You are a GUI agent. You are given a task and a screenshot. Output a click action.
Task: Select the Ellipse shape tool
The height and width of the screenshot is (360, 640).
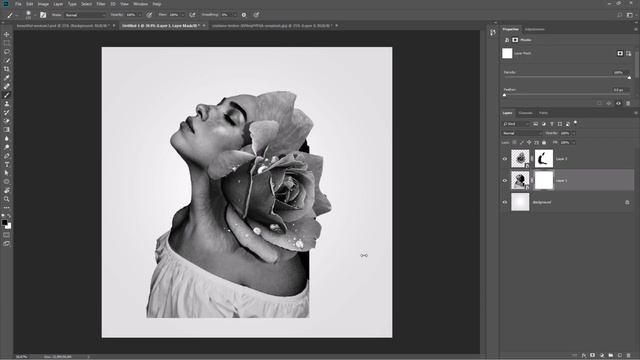coord(7,182)
